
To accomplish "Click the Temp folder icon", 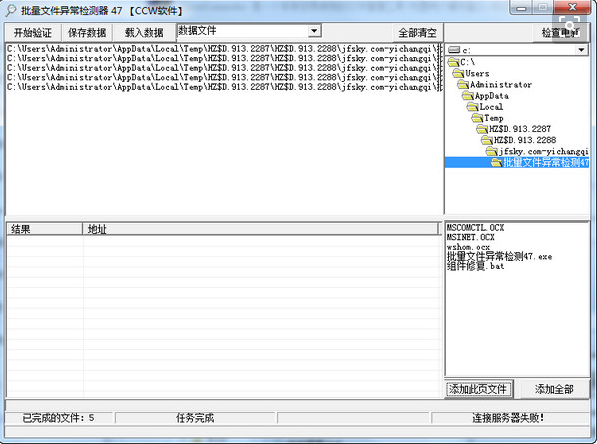I will [x=477, y=118].
